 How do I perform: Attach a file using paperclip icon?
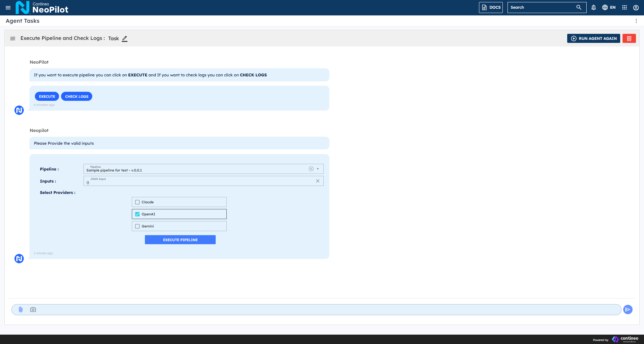(x=20, y=309)
